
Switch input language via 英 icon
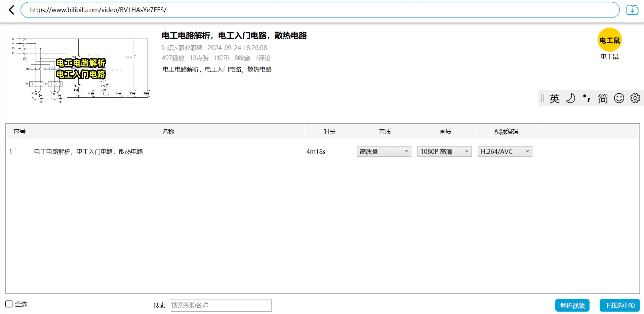554,98
